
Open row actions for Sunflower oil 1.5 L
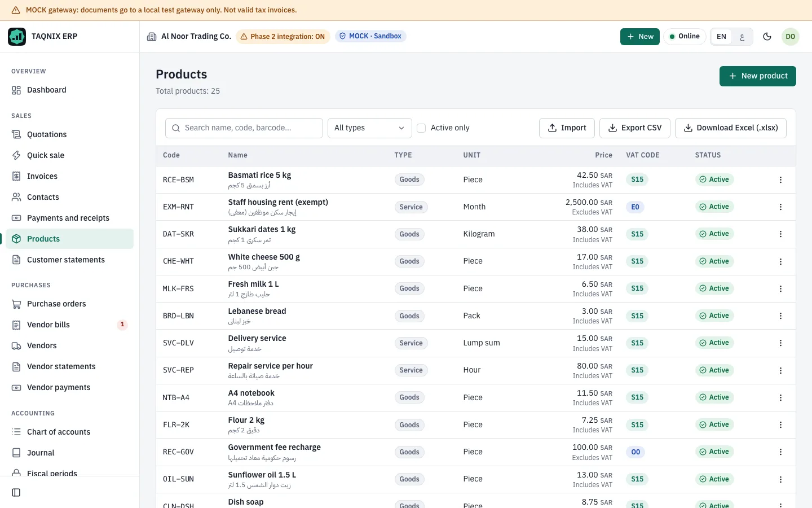[780, 479]
